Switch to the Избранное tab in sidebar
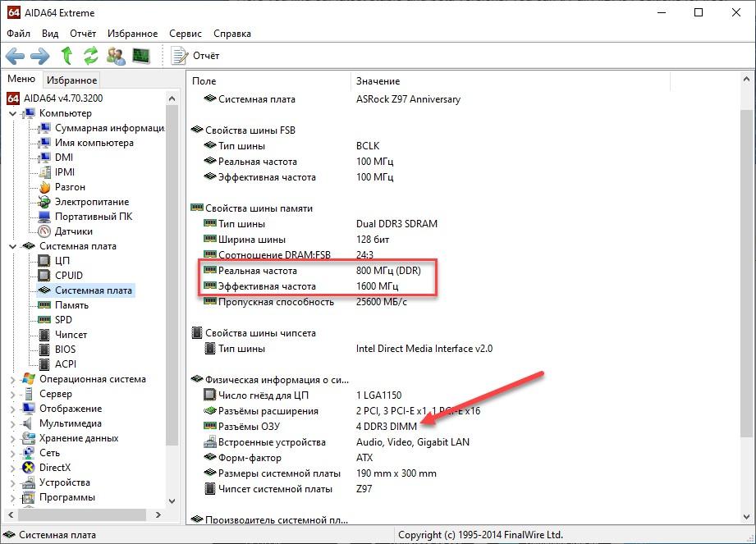This screenshot has width=756, height=544. click(72, 80)
